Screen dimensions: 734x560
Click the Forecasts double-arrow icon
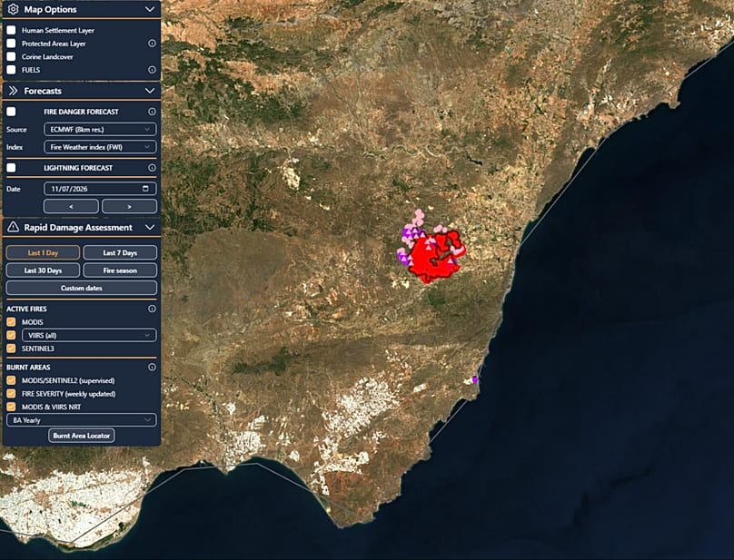point(13,91)
